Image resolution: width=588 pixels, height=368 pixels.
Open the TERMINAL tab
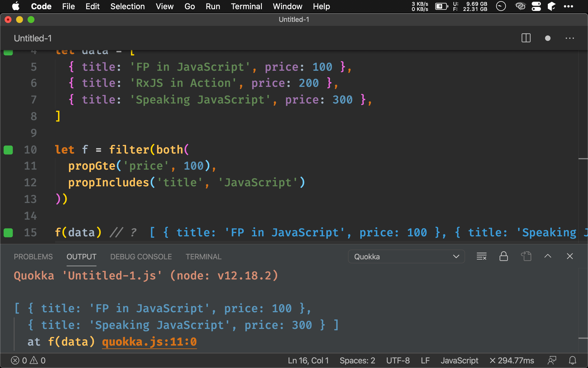click(204, 257)
